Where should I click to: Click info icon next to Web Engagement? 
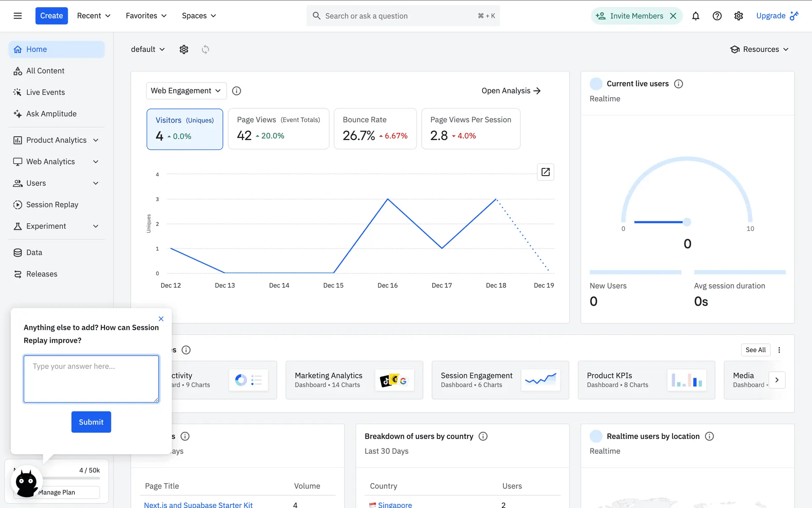pyautogui.click(x=236, y=91)
